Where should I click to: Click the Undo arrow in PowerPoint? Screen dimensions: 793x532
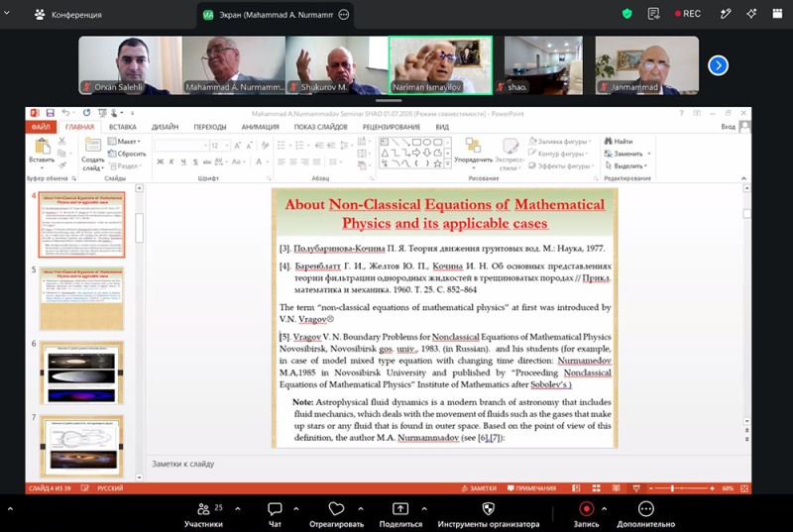[x=65, y=113]
